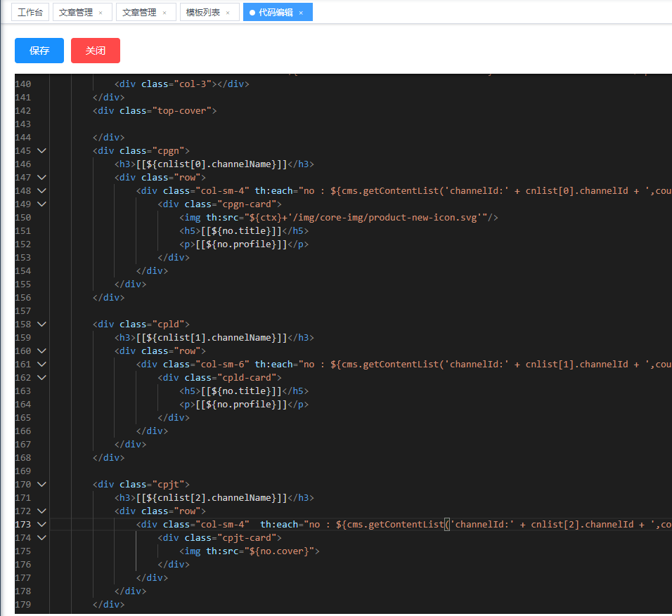Image resolution: width=672 pixels, height=616 pixels.
Task: Collapse the fold arrow on line 173
Action: 41,524
